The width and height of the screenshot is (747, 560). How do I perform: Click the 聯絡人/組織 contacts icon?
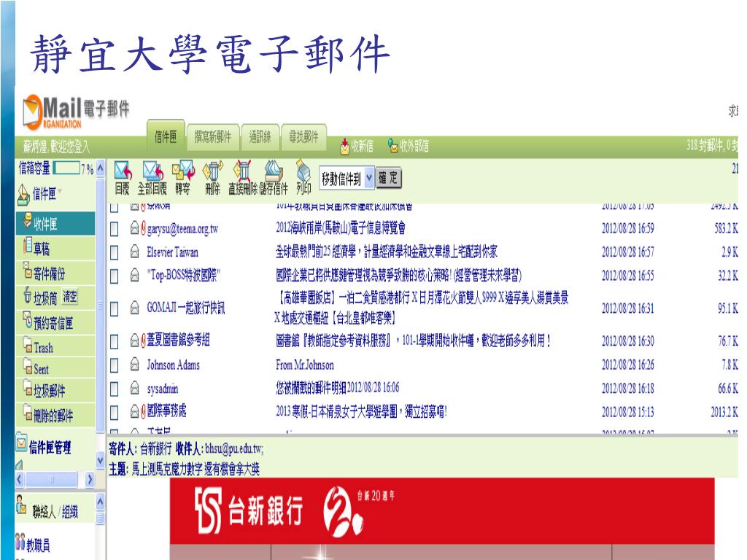point(21,505)
